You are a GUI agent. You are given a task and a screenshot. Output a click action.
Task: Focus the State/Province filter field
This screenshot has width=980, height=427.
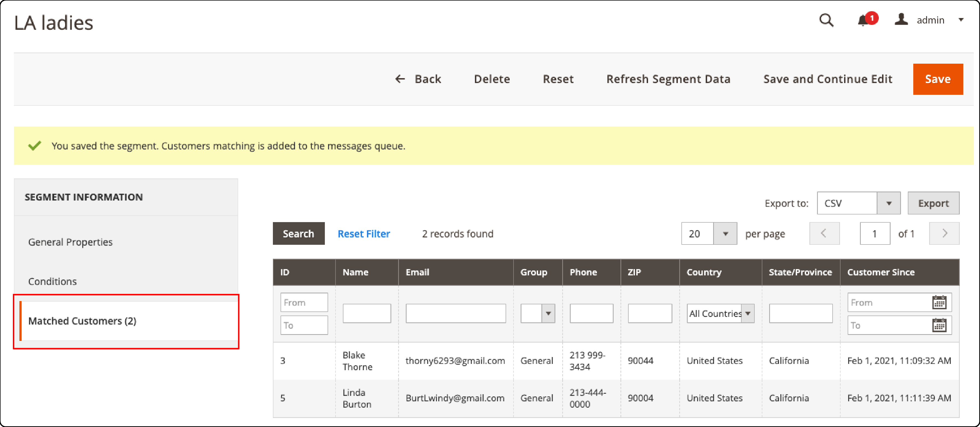(x=800, y=313)
